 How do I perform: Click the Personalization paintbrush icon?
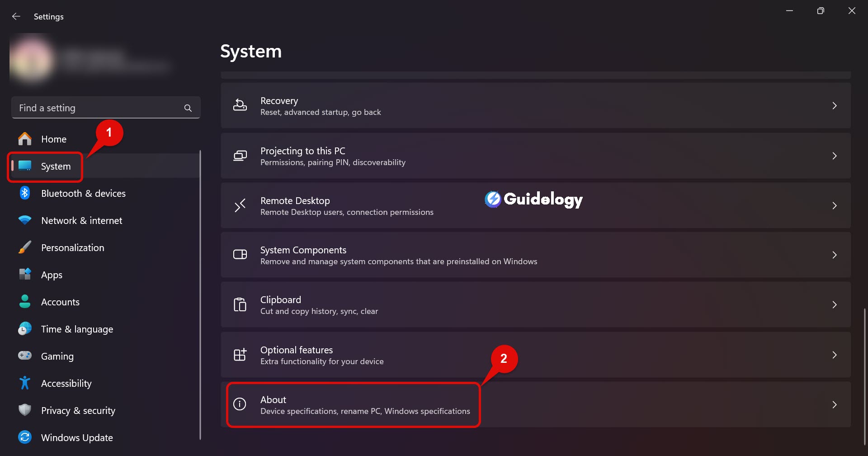click(x=25, y=247)
